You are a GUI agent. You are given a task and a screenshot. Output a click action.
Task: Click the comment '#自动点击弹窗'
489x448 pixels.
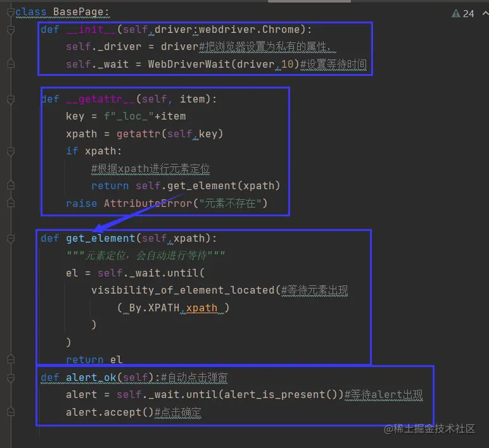point(194,378)
